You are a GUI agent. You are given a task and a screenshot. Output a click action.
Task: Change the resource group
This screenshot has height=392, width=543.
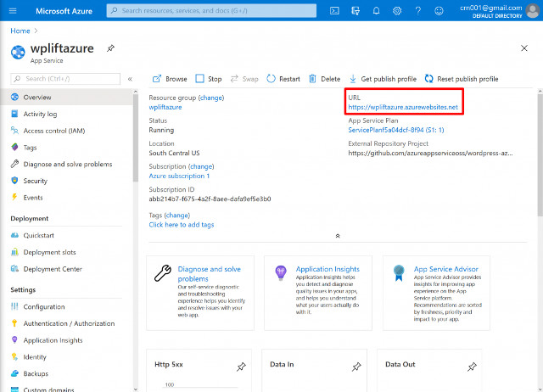click(x=211, y=98)
